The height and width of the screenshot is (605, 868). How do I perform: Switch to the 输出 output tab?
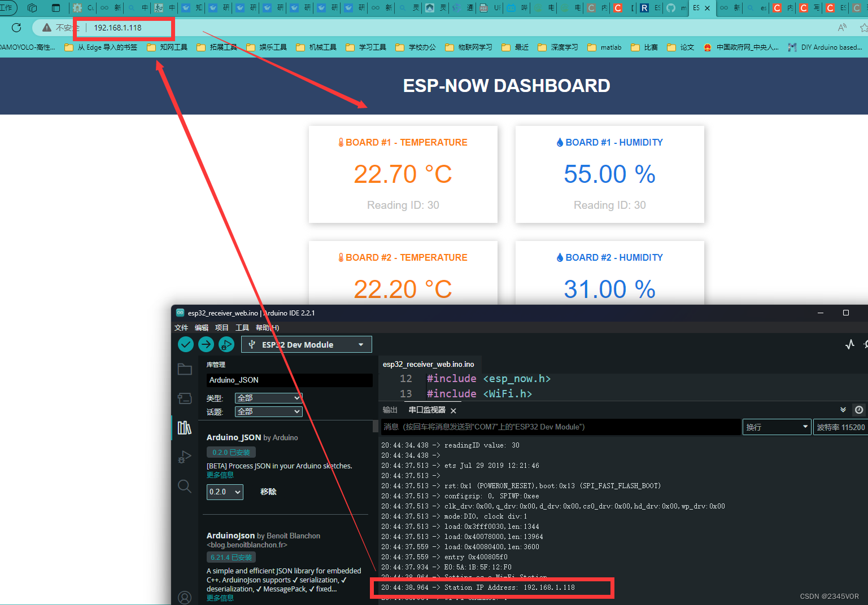coord(390,410)
